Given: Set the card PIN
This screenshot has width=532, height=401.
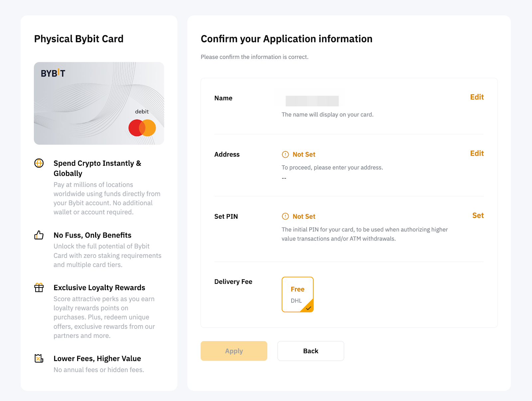Looking at the screenshot, I should (x=478, y=216).
